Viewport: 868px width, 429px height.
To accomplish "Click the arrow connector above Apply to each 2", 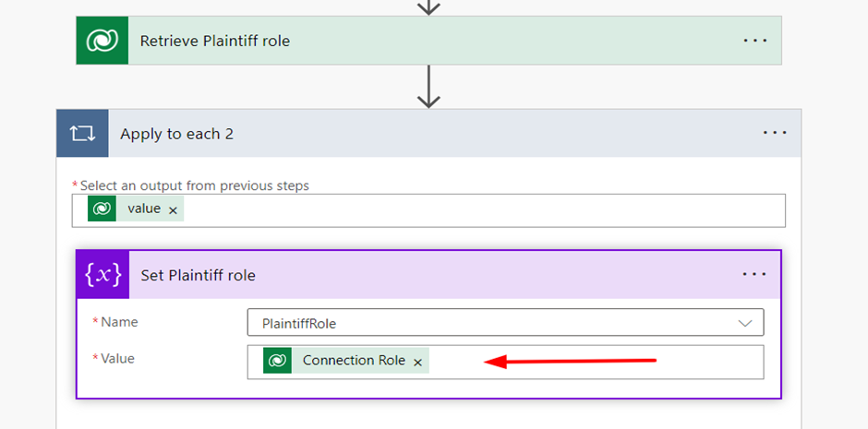I will [428, 87].
